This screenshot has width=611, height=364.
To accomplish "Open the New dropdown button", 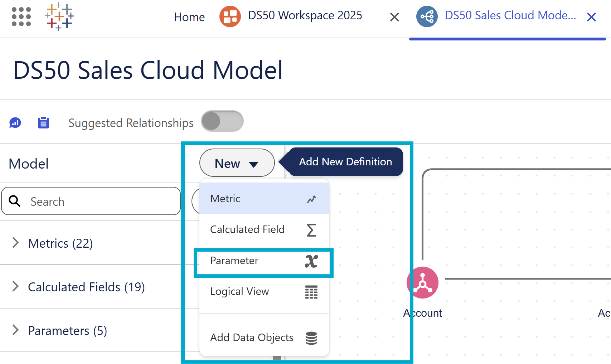I will pyautogui.click(x=237, y=163).
